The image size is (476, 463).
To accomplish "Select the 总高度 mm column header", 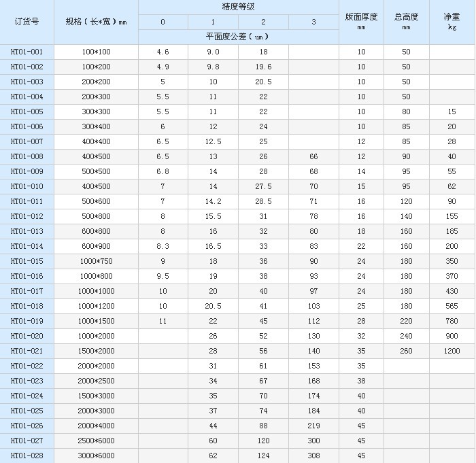I will coord(406,22).
